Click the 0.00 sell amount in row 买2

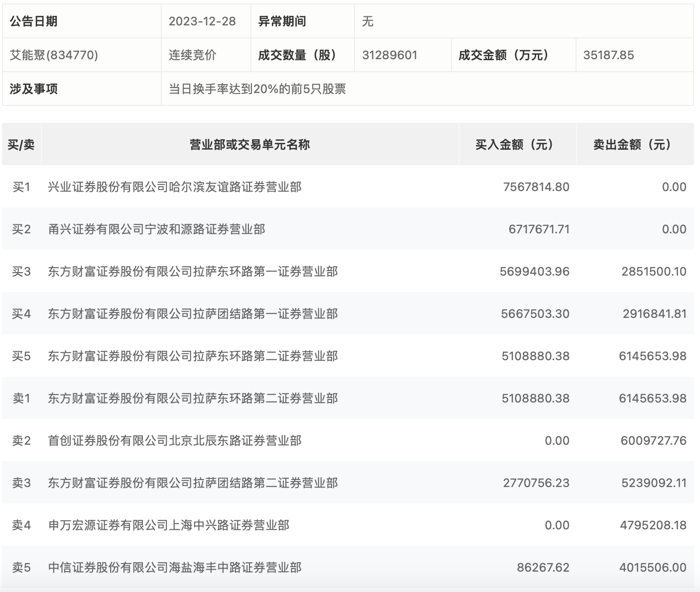[x=674, y=229]
